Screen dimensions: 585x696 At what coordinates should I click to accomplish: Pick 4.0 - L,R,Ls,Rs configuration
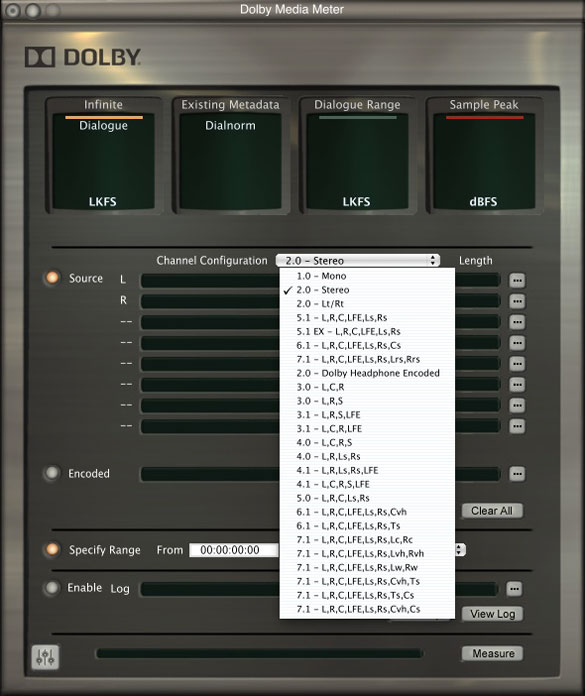pyautogui.click(x=367, y=456)
